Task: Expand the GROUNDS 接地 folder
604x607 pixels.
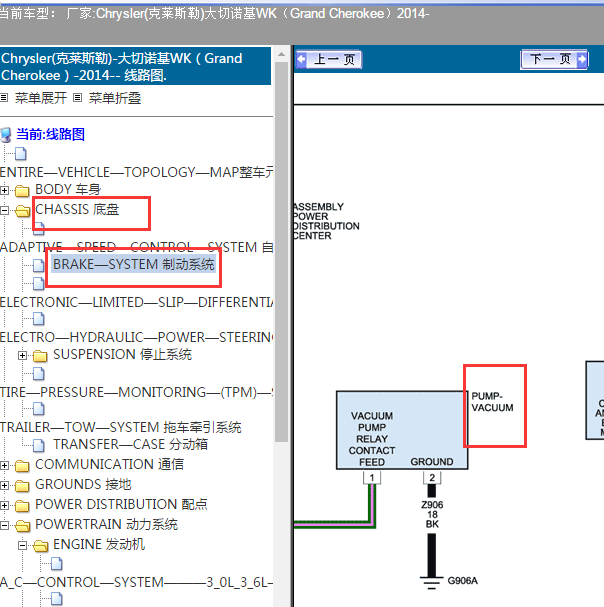Action: (4, 485)
